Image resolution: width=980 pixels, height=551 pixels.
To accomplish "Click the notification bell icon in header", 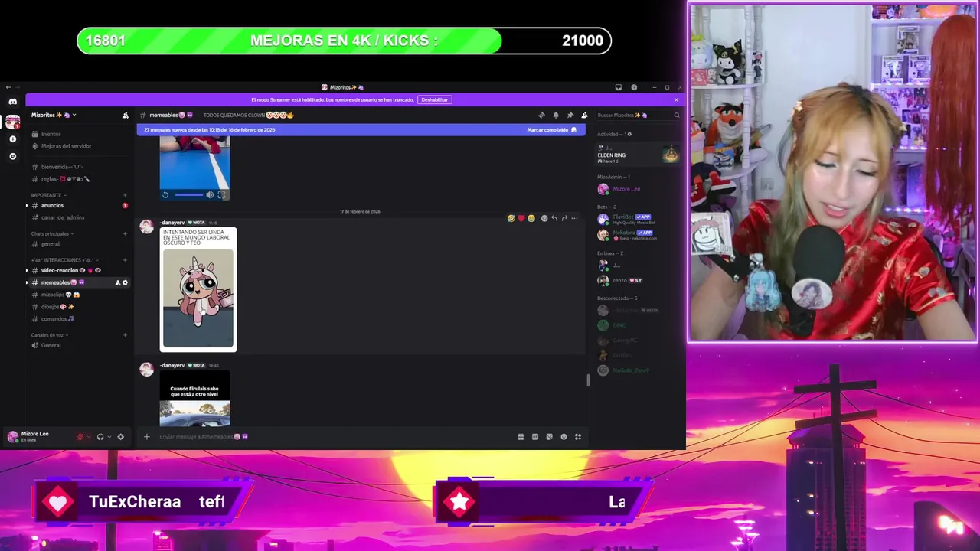I will [556, 116].
